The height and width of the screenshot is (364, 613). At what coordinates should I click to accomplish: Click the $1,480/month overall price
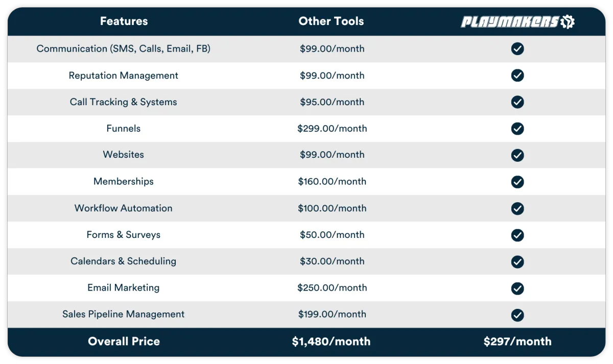click(x=331, y=342)
